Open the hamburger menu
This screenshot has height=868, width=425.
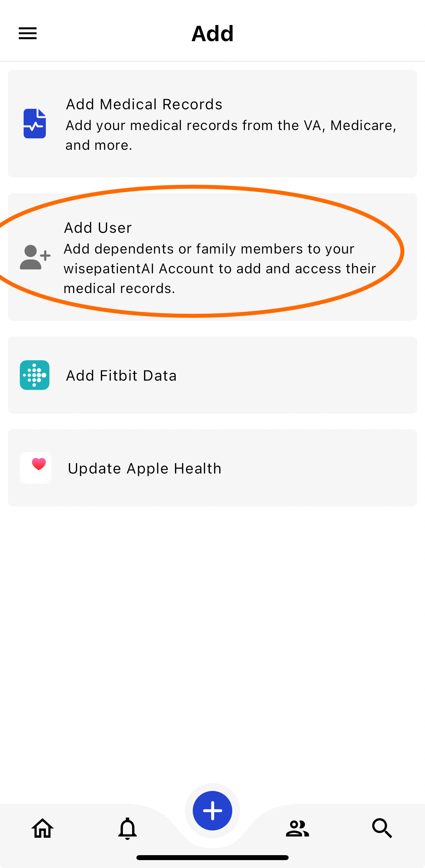(28, 33)
